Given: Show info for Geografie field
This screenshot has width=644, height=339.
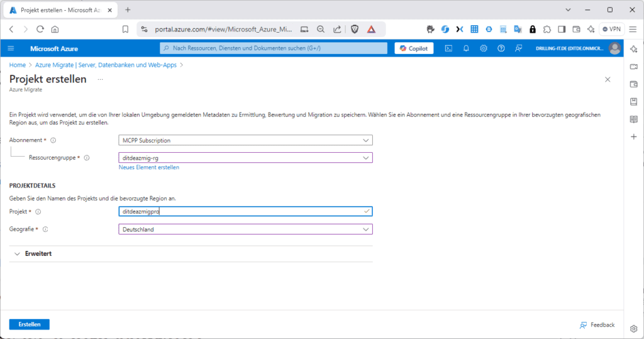Looking at the screenshot, I should pos(45,230).
